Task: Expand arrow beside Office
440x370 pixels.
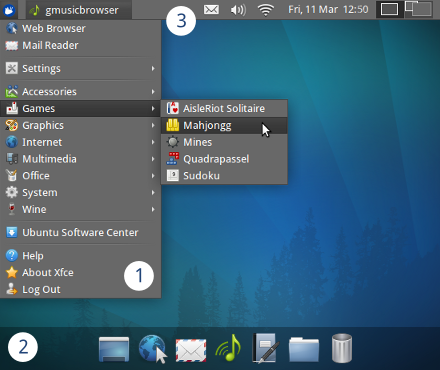Action: pyautogui.click(x=153, y=176)
